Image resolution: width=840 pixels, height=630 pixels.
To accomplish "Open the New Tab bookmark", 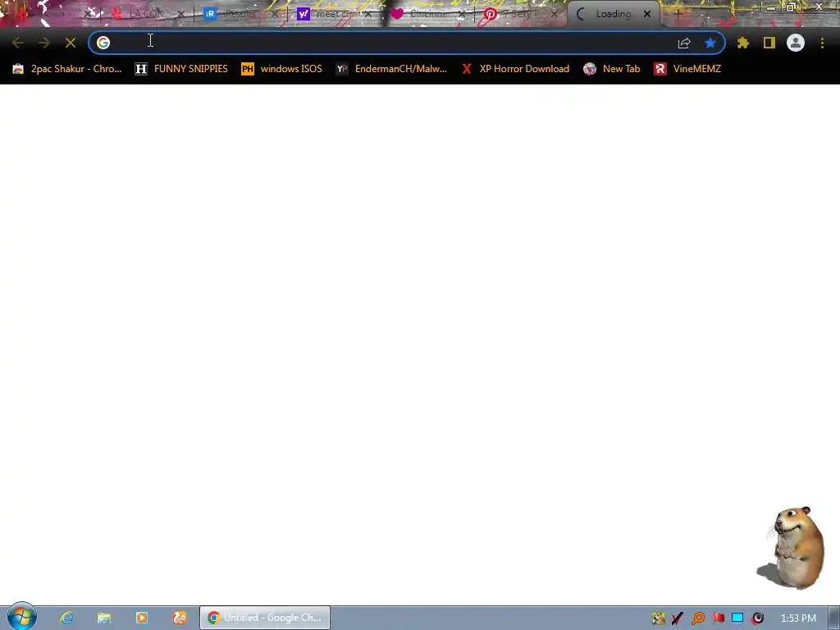I will tap(612, 69).
